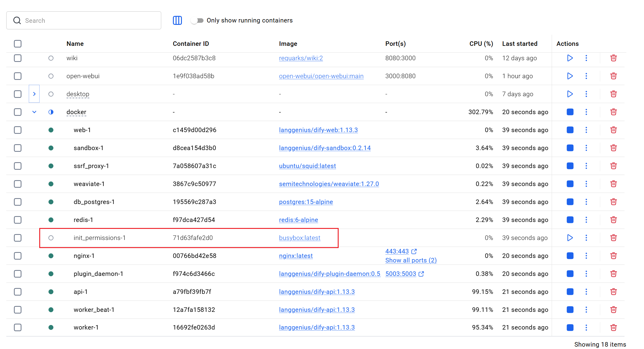Open the requarks/wiki:2 image link

pyautogui.click(x=301, y=58)
